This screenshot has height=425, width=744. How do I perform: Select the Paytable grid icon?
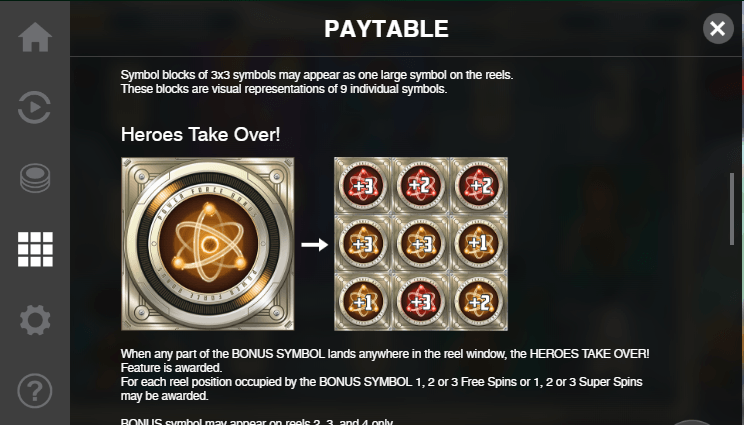pos(35,249)
